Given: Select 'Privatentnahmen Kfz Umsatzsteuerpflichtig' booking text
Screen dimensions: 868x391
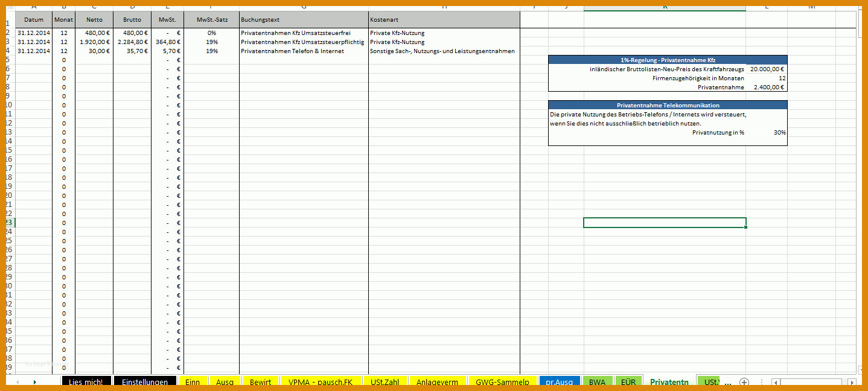Looking at the screenshot, I should click(x=304, y=42).
